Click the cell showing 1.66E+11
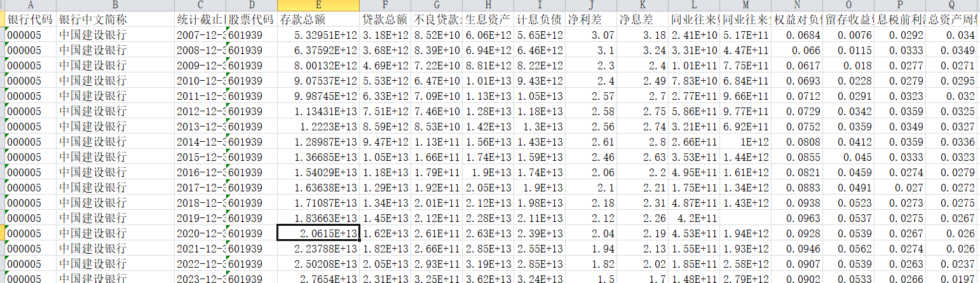Viewport: 980px width, 283px height. click(x=436, y=156)
